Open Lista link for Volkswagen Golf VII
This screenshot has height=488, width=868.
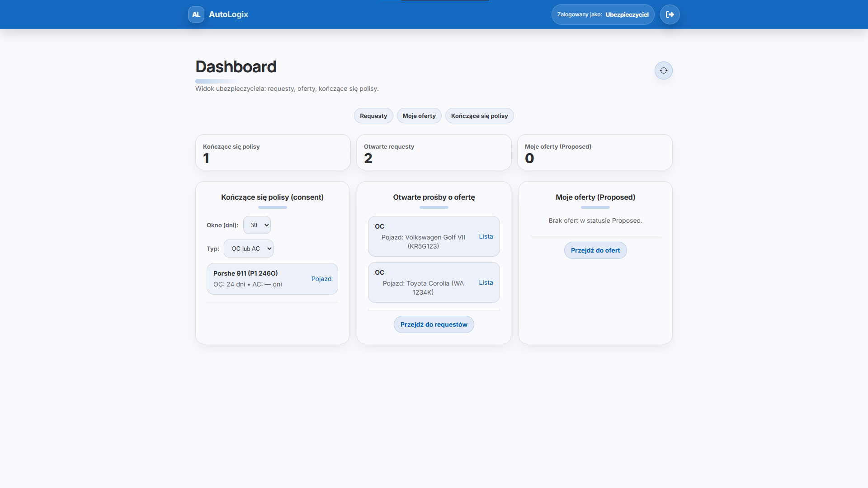click(x=486, y=236)
